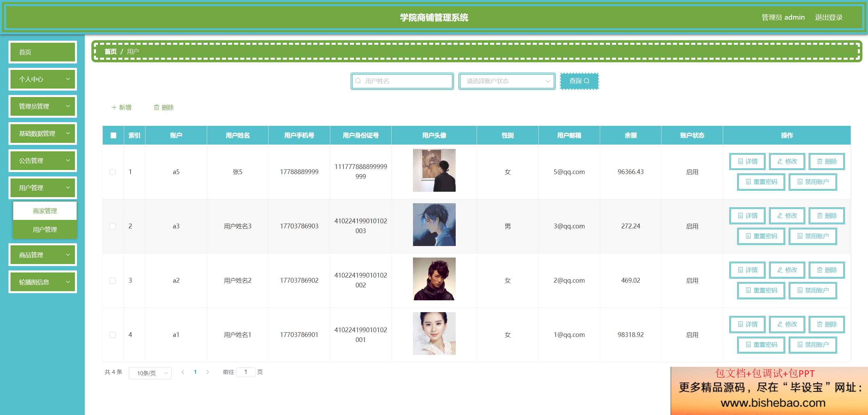
Task: Disable account of user a3
Action: (x=813, y=236)
